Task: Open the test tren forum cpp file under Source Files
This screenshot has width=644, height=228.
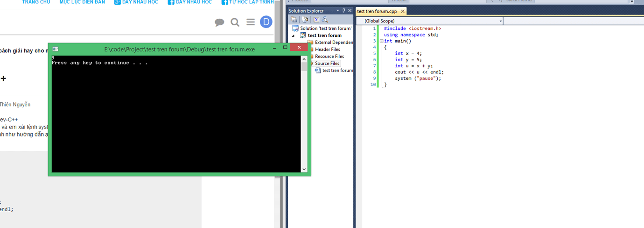Action: 337,71
